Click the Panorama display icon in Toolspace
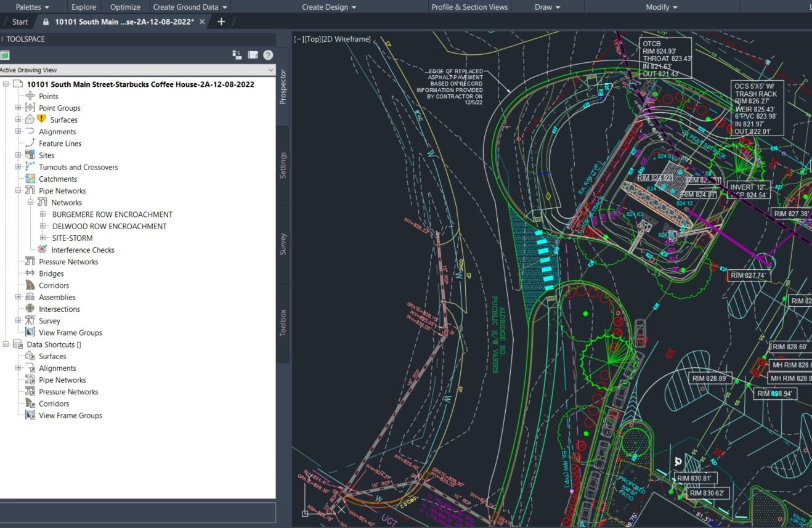 (x=253, y=55)
